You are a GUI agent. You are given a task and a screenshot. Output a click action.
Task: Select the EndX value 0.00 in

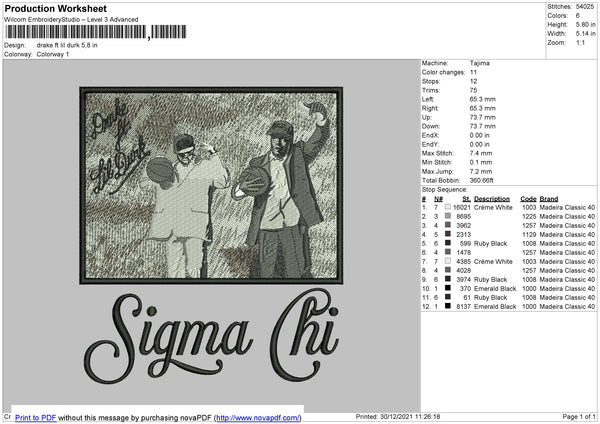[479, 135]
